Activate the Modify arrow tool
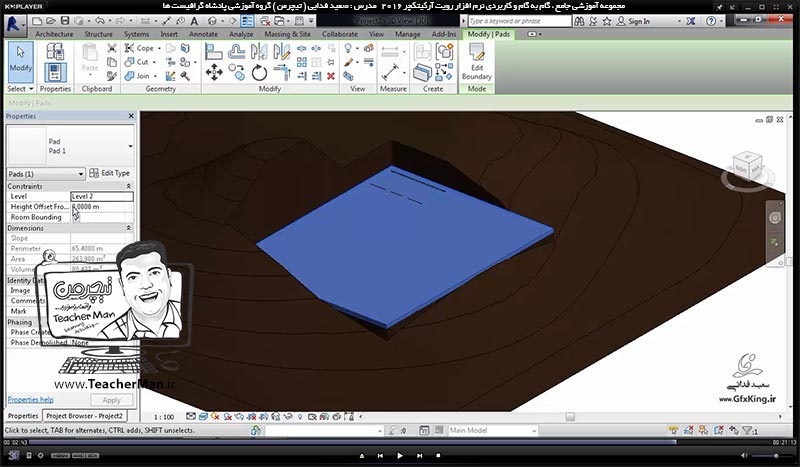The image size is (800, 467). click(x=20, y=61)
